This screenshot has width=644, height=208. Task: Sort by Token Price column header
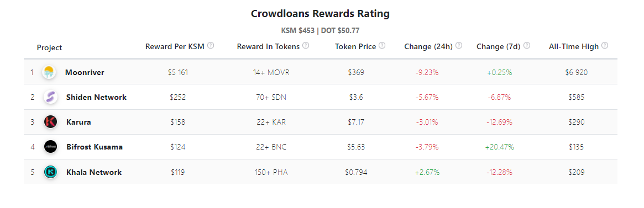click(x=355, y=46)
